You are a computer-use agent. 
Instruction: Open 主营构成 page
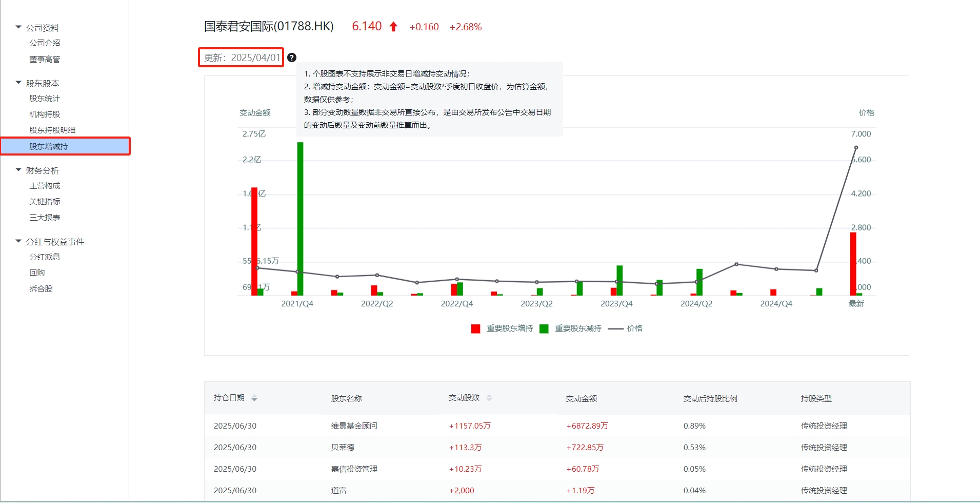click(45, 186)
